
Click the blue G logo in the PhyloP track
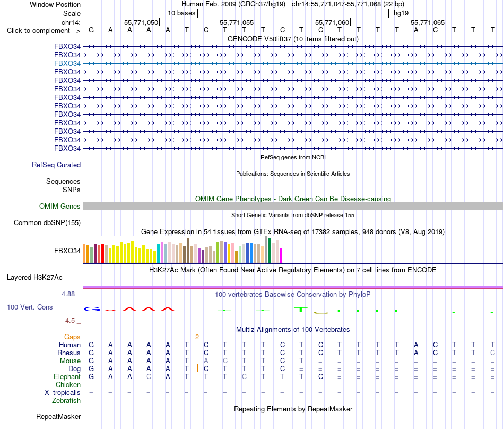point(92,309)
